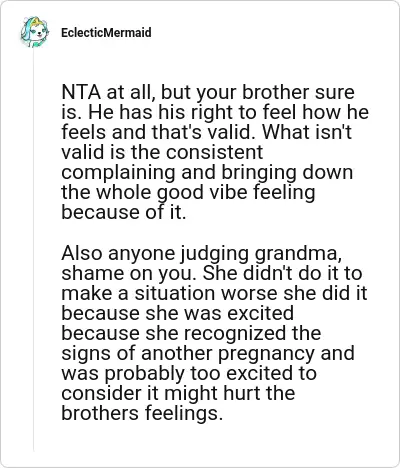
Task: Select the paragraph beginning 'NTA at all'
Action: point(215,152)
